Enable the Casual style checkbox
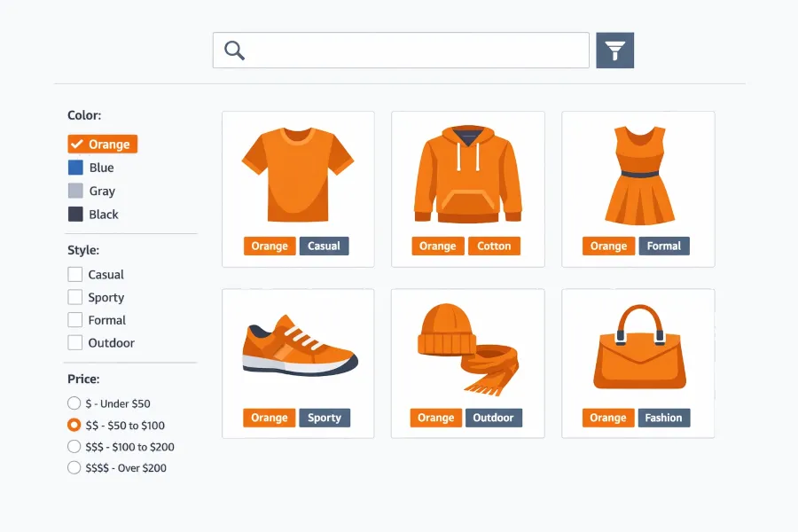Screen dimensions: 798x532 pos(74,274)
